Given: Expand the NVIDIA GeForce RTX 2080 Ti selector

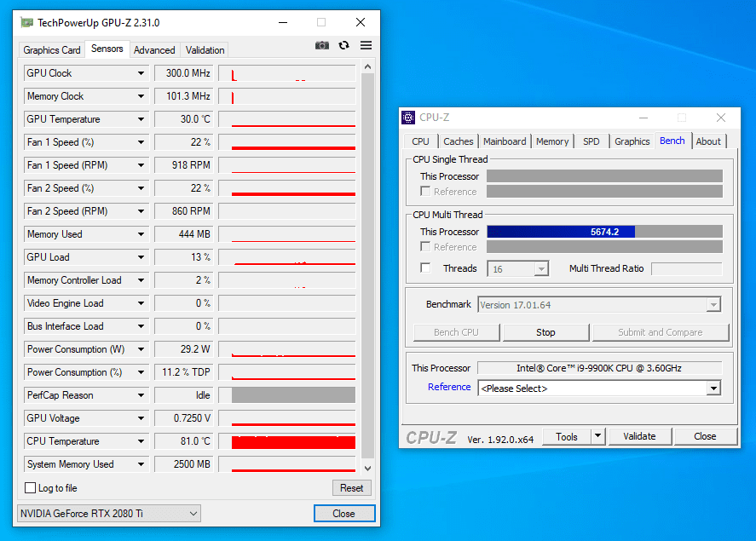Looking at the screenshot, I should (x=109, y=514).
